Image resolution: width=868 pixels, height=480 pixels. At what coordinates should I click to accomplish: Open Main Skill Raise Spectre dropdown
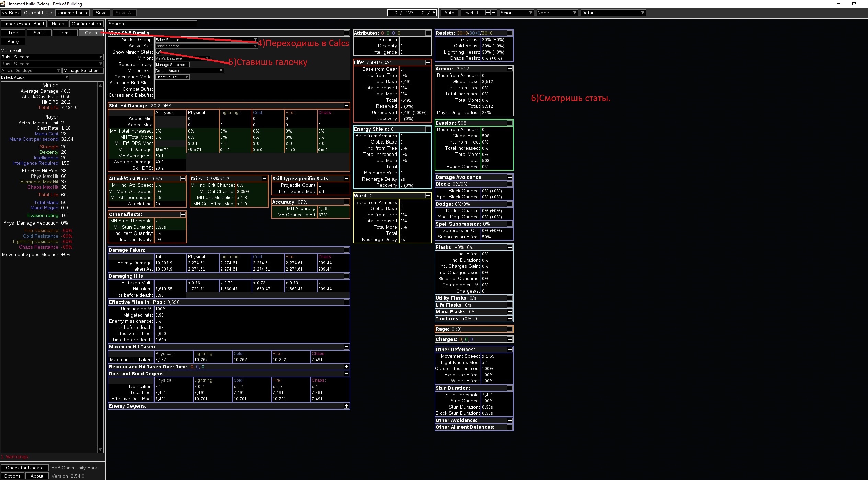[x=52, y=57]
